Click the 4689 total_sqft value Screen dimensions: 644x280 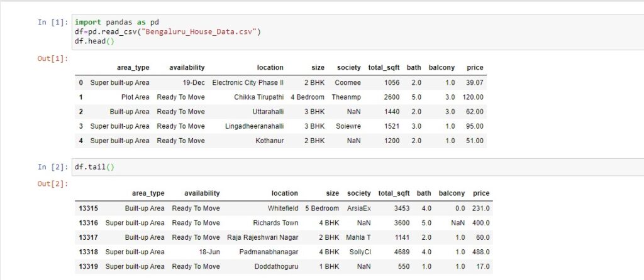[402, 252]
